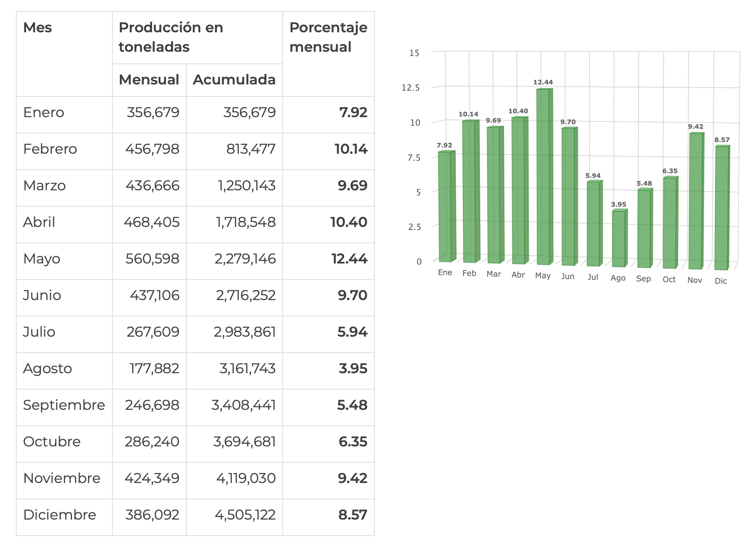This screenshot has width=756, height=555.
Task: Click the Mensual column header
Action: tap(149, 80)
